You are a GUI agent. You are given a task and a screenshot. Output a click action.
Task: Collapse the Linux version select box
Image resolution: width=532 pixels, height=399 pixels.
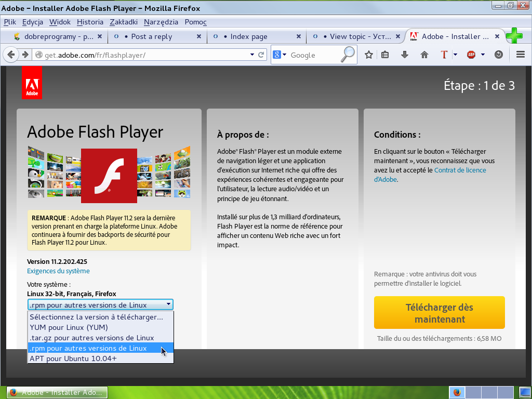pos(100,305)
